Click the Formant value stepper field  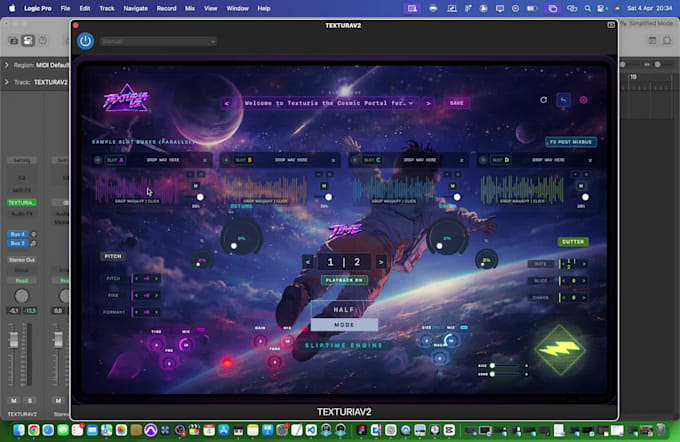pyautogui.click(x=146, y=312)
